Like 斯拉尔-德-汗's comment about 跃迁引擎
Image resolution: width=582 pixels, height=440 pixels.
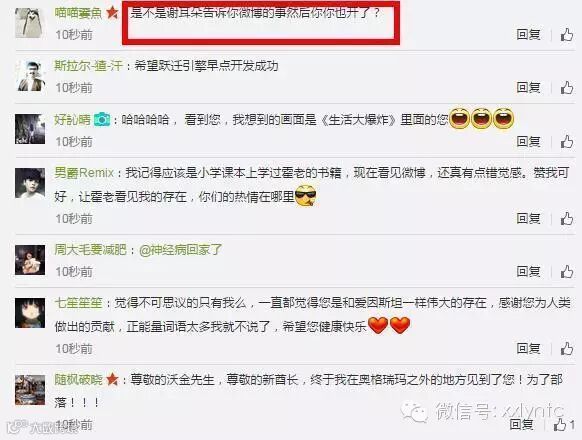click(x=566, y=88)
